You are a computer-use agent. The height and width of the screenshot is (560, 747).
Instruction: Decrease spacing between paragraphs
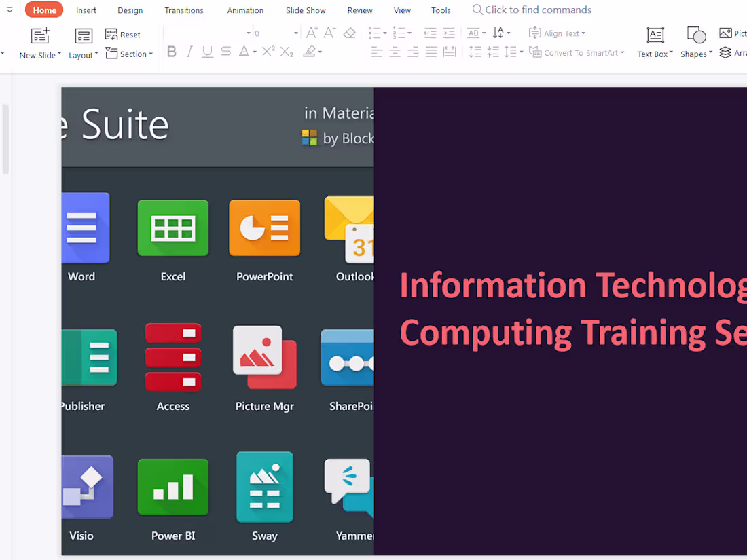pos(493,52)
